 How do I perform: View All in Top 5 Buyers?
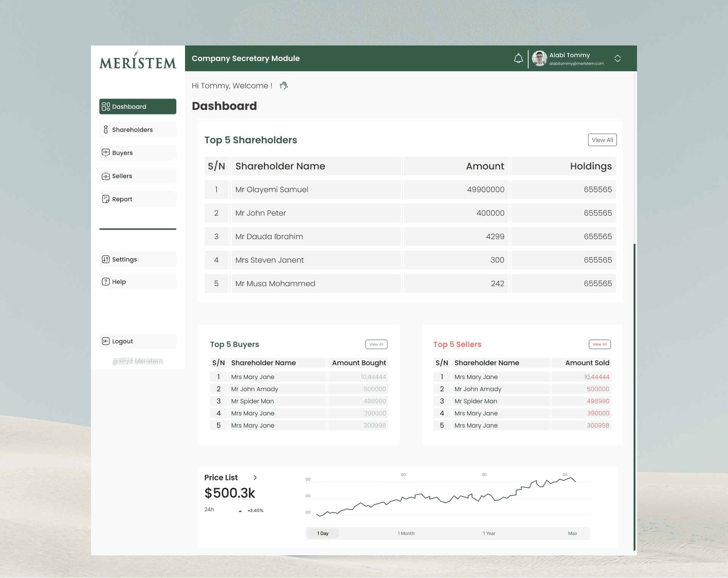376,344
